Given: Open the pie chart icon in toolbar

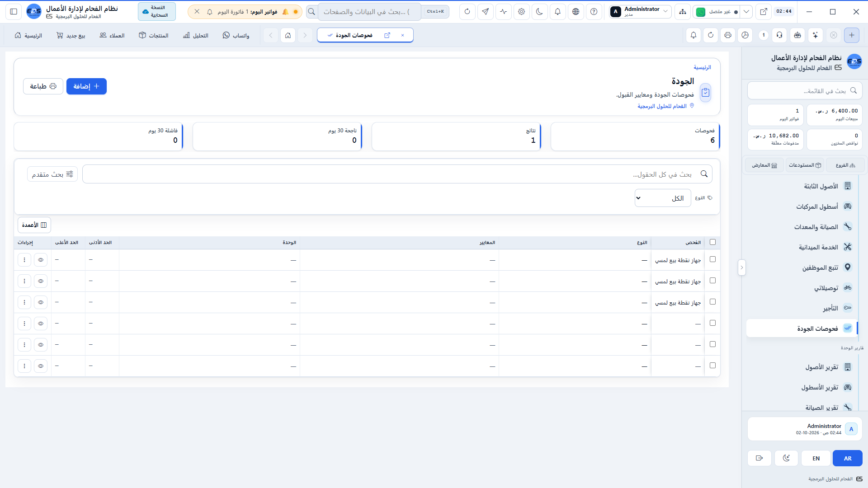Looking at the screenshot, I should 745,35.
